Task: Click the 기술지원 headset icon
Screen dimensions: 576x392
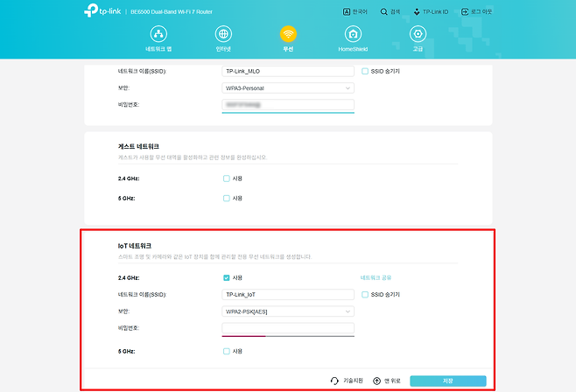Action: pyautogui.click(x=334, y=381)
